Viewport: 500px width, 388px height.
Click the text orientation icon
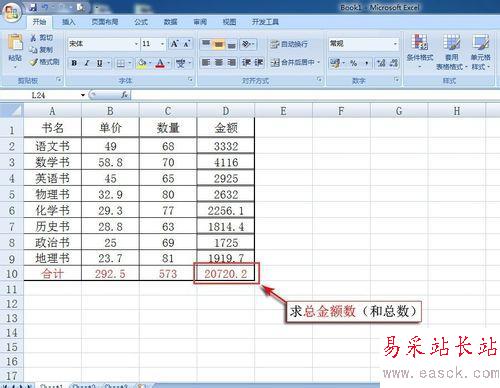(x=246, y=44)
